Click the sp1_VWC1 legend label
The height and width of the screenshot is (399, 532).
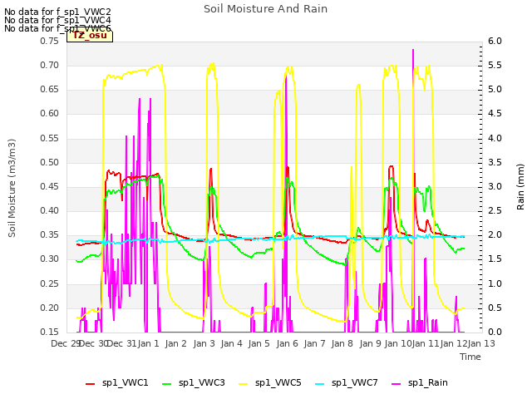pos(126,383)
